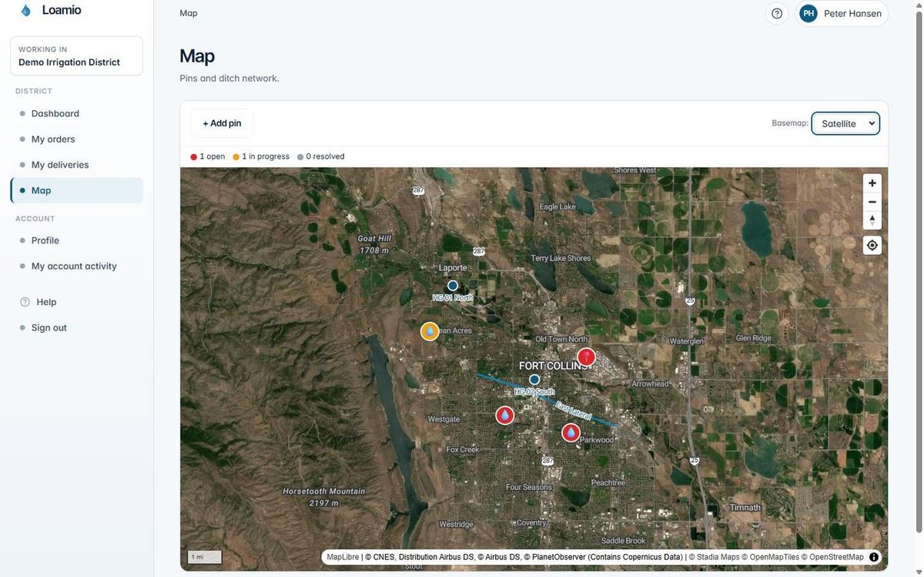Click the Eagle Lake map label

click(557, 207)
